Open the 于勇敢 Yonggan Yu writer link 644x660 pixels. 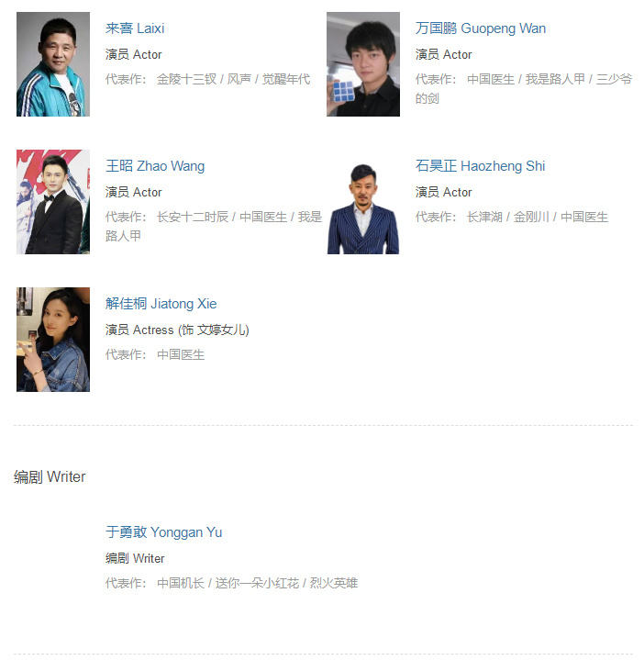163,532
